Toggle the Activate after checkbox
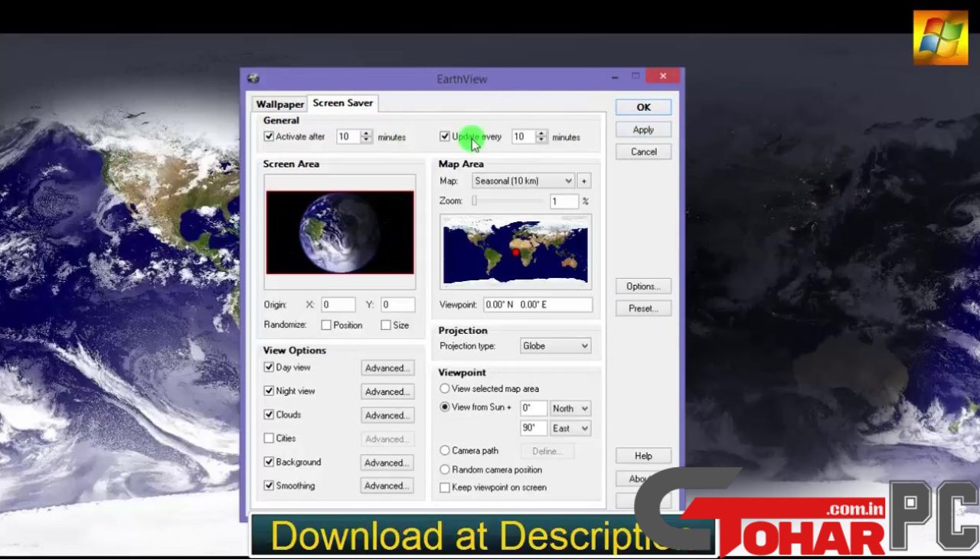 269,136
